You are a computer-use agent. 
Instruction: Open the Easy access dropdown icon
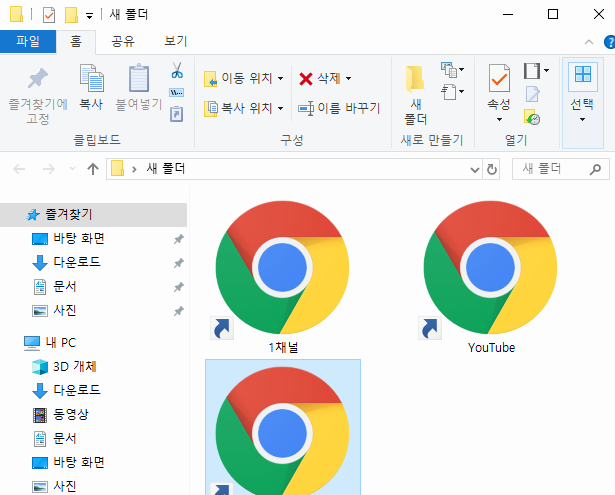[453, 92]
